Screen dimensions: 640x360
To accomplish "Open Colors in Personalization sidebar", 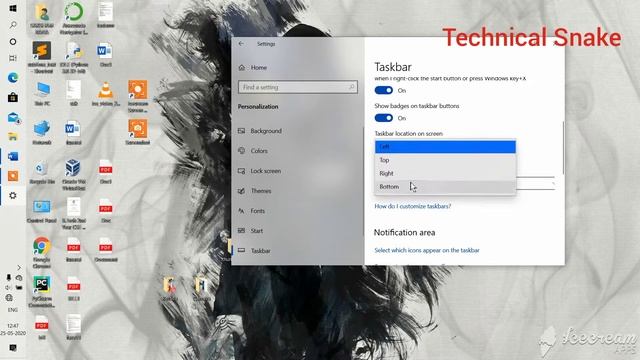I will point(253,151).
